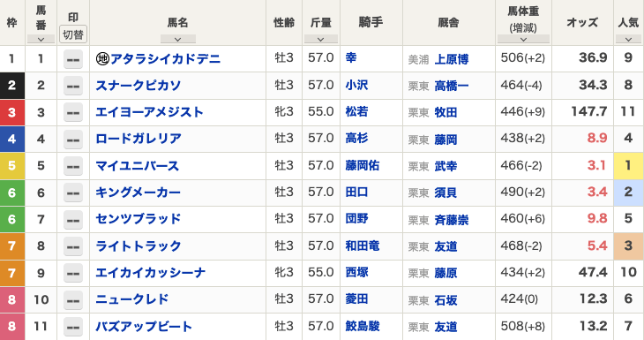Sort by 斤量 dropdown arrow

coord(321,40)
